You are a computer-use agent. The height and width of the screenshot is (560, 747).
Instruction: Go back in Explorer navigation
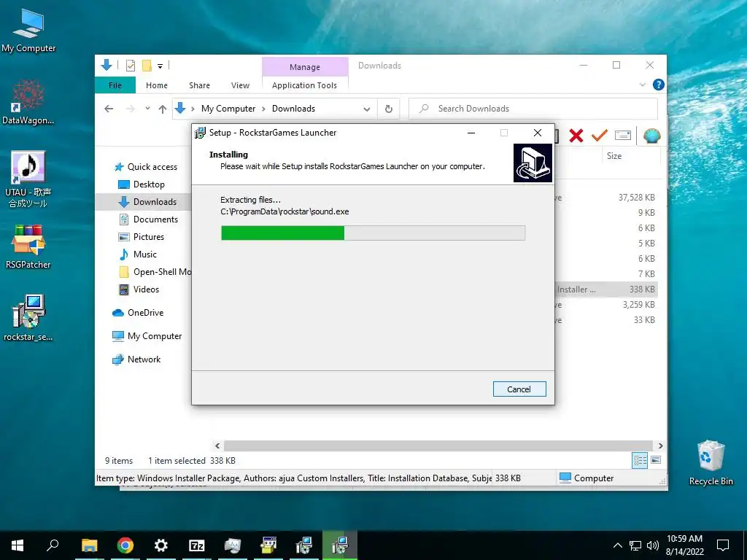coord(109,109)
